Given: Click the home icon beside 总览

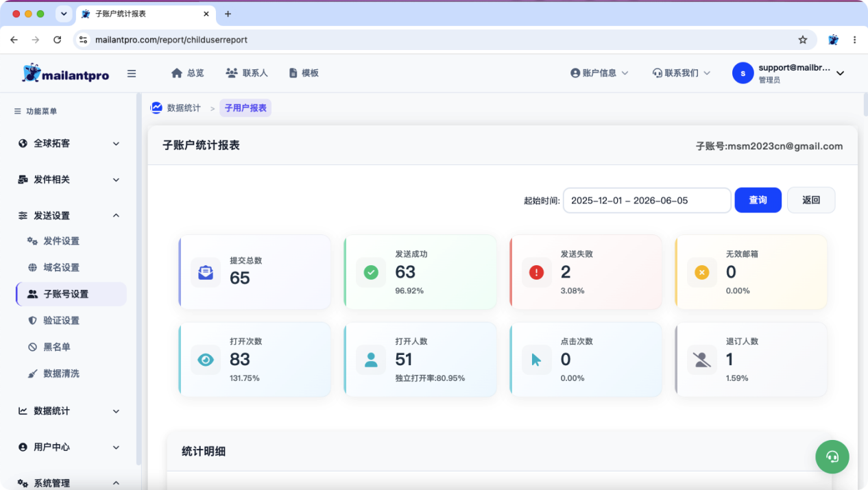Looking at the screenshot, I should [x=177, y=73].
